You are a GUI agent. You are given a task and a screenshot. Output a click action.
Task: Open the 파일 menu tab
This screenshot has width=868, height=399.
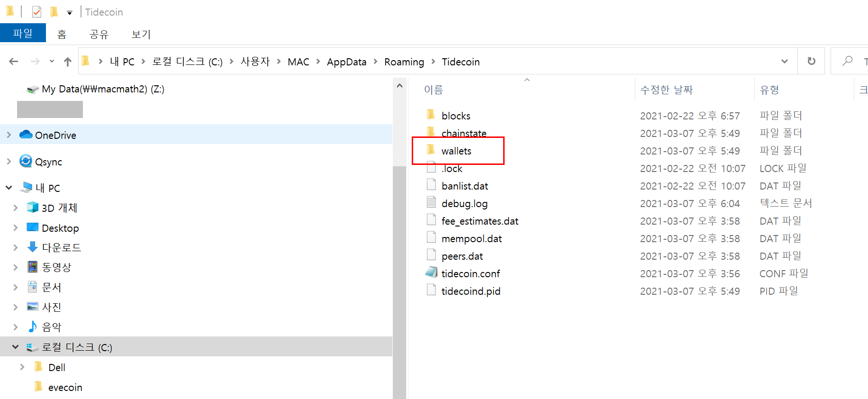tap(23, 34)
